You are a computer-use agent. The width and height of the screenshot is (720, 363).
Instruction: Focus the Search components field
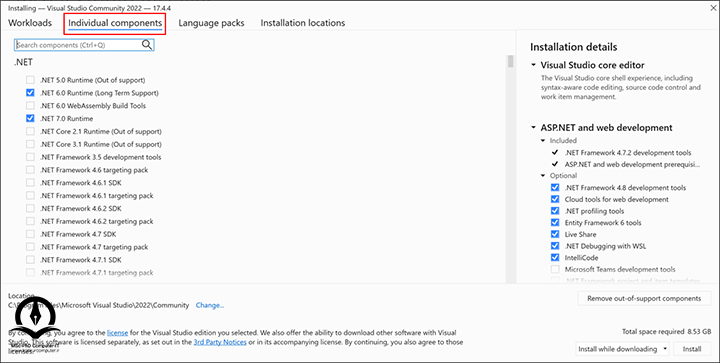[84, 45]
